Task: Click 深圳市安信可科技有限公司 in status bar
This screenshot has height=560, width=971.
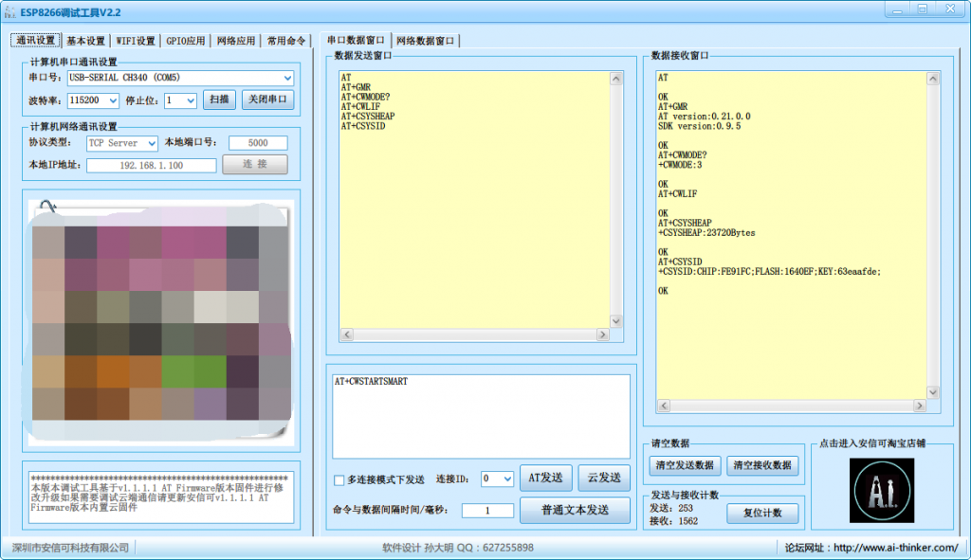Action: (70, 548)
